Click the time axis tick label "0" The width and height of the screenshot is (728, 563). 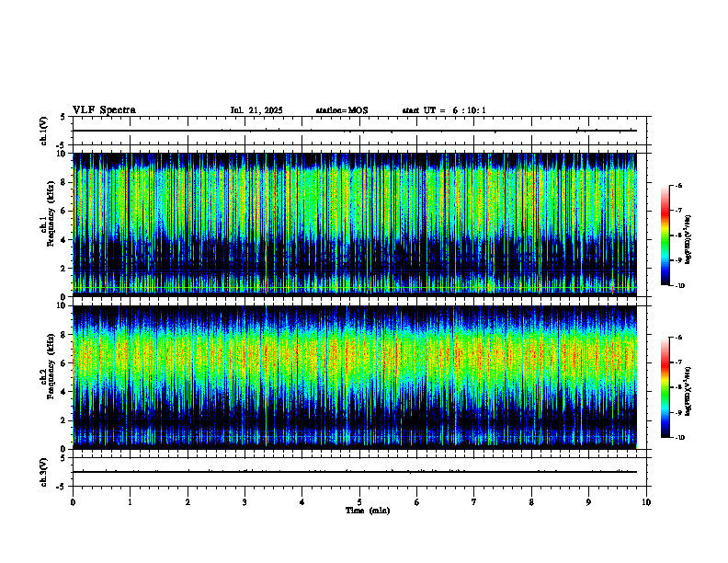tap(73, 502)
